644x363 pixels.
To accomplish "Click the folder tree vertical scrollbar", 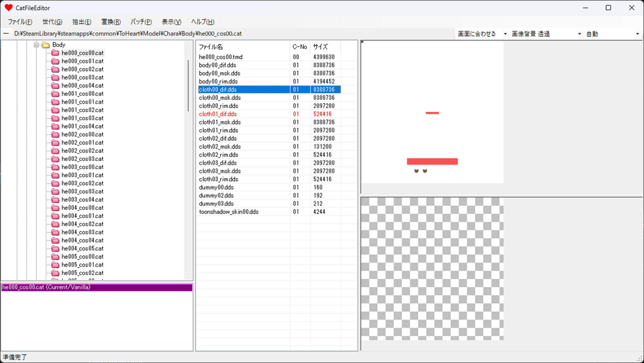I will 189,86.
